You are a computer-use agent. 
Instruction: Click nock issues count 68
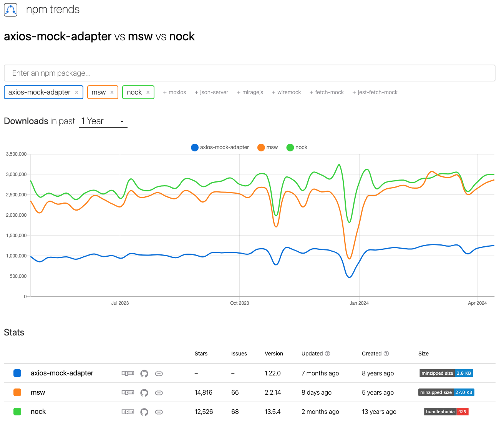click(x=235, y=412)
